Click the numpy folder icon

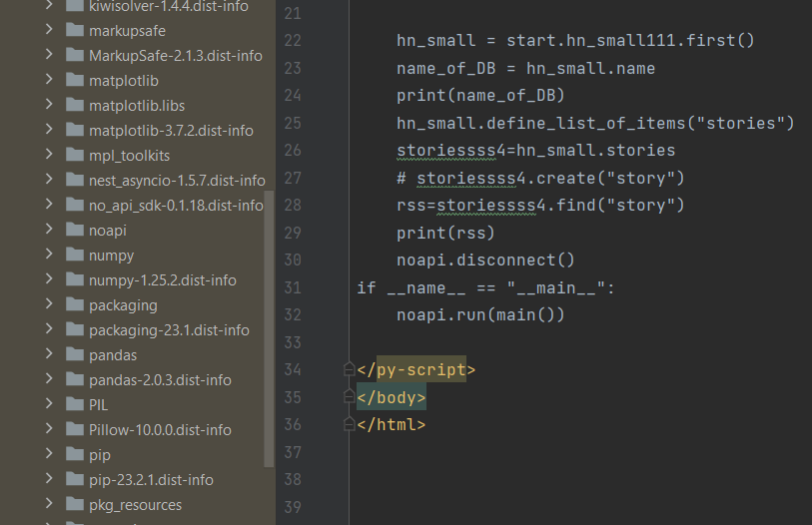coord(74,256)
